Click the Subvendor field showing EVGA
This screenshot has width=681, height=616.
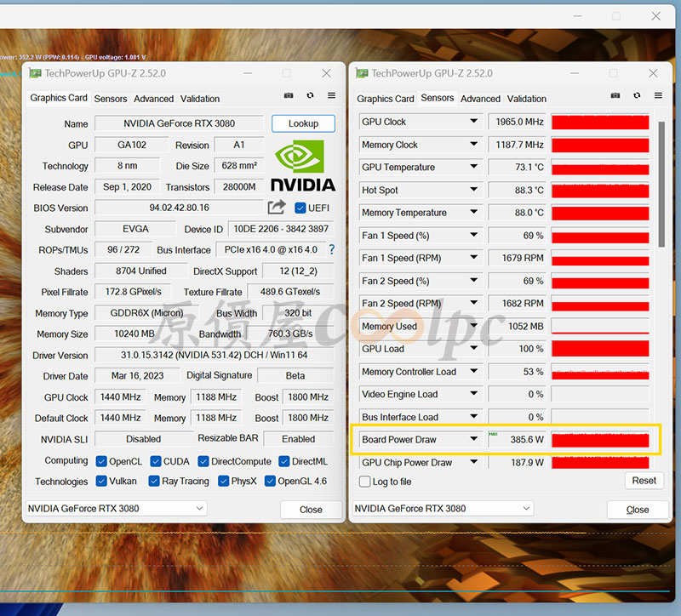click(135, 229)
